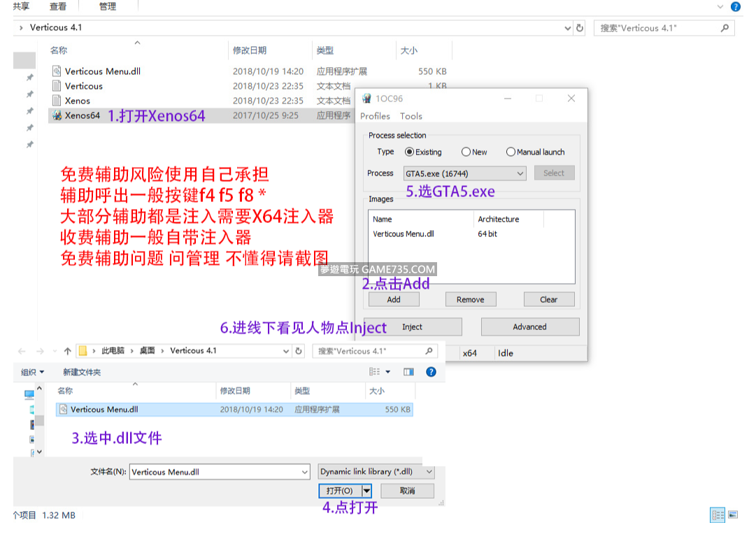Select the Xenos64 application icon
This screenshot has width=756, height=539.
pos(57,115)
